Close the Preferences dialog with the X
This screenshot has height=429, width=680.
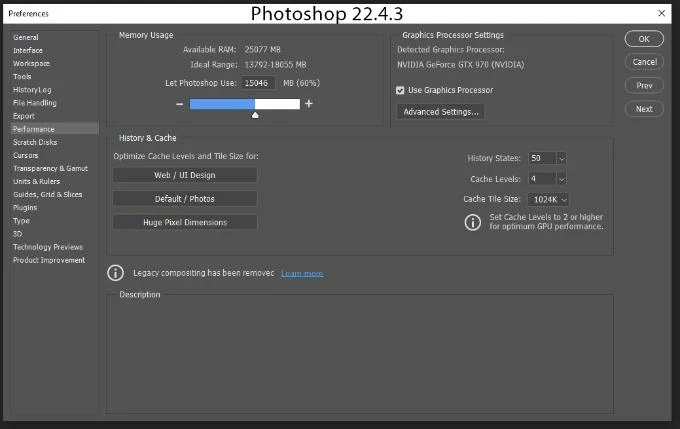click(x=661, y=13)
